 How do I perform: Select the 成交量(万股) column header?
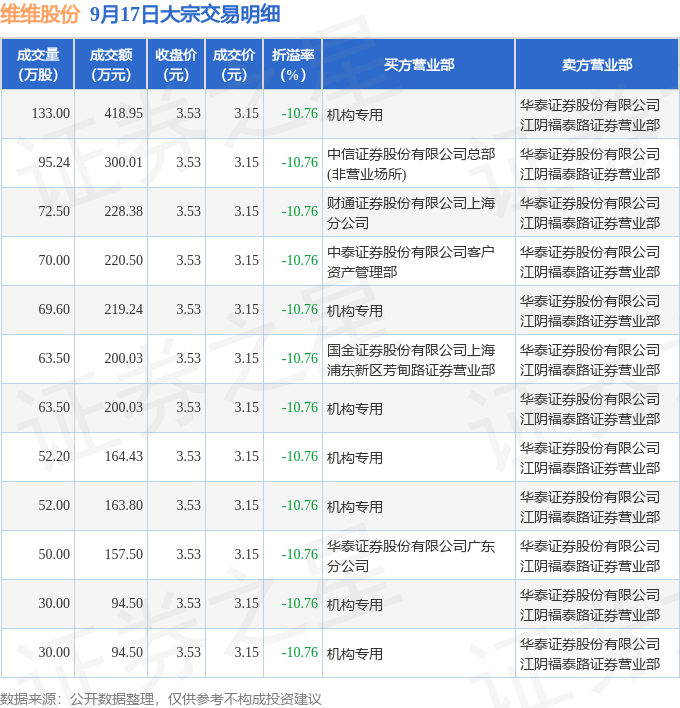point(38,65)
